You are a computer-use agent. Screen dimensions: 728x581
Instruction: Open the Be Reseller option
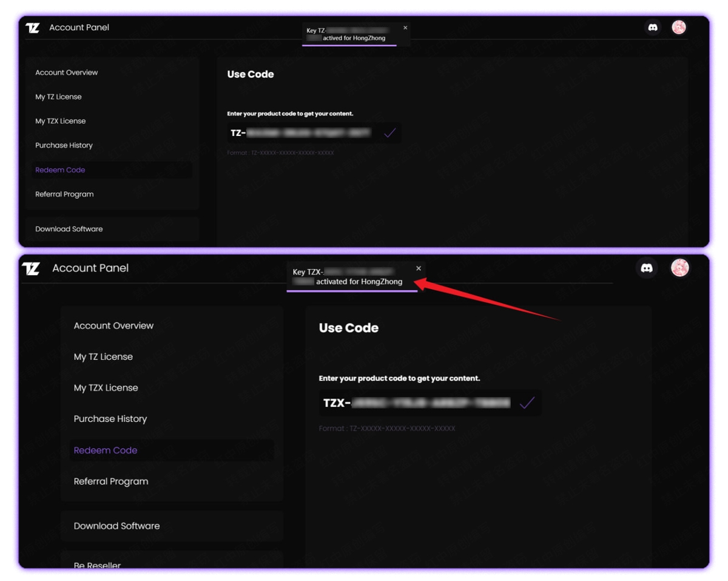coord(97,565)
